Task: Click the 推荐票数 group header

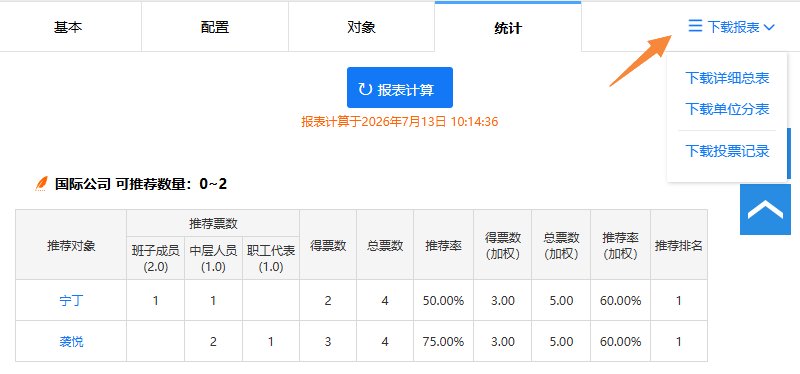Action: 213,223
